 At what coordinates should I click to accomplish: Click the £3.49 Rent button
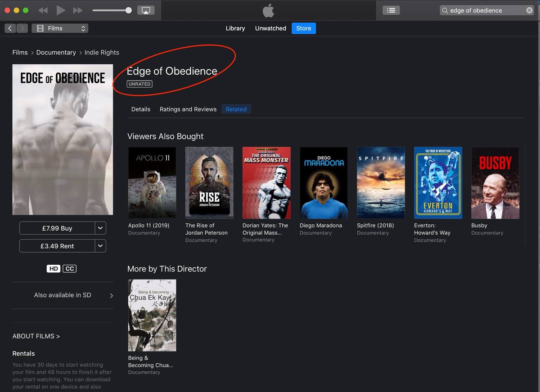[x=57, y=246]
